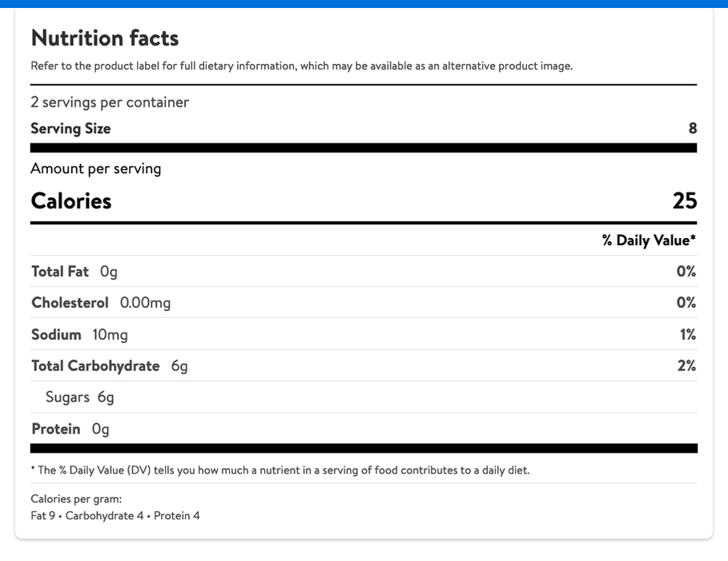Select the Serving Size value 8

pos(692,128)
